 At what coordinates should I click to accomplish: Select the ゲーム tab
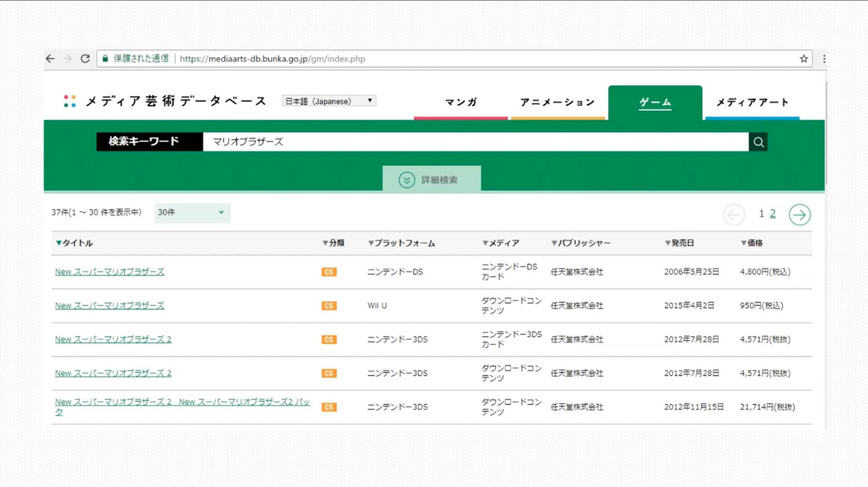click(x=655, y=102)
